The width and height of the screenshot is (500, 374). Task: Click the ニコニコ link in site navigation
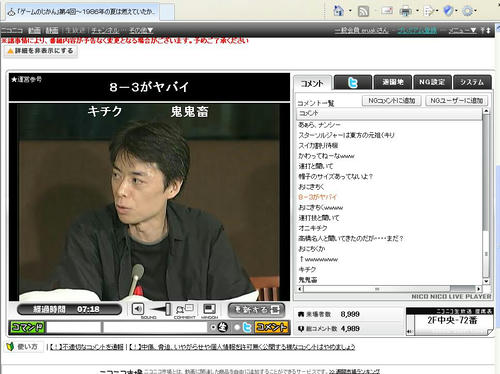pyautogui.click(x=12, y=30)
